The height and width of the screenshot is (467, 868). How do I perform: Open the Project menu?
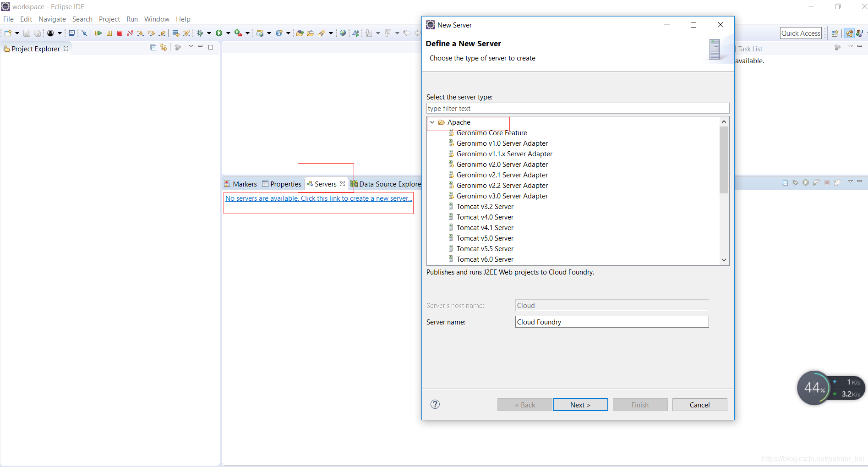click(109, 19)
